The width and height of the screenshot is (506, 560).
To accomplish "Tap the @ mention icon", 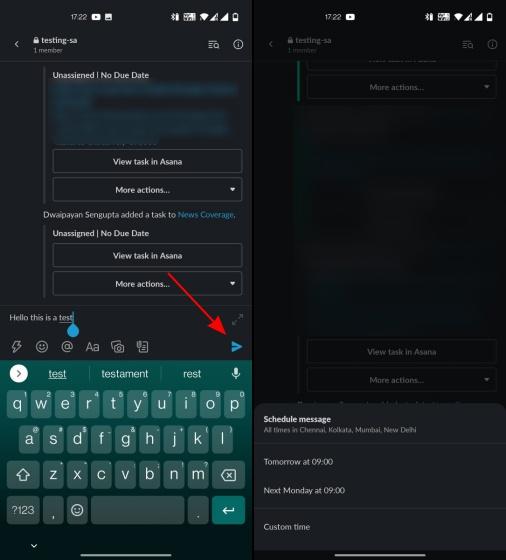I will [67, 346].
